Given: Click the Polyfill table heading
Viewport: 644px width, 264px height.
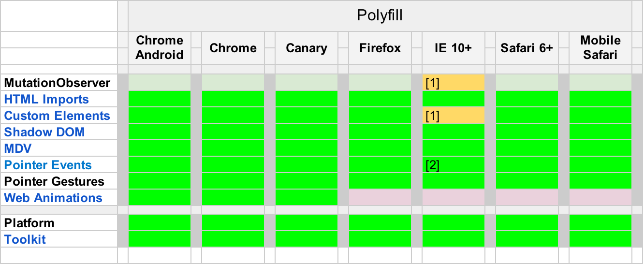Looking at the screenshot, I should pyautogui.click(x=380, y=16).
